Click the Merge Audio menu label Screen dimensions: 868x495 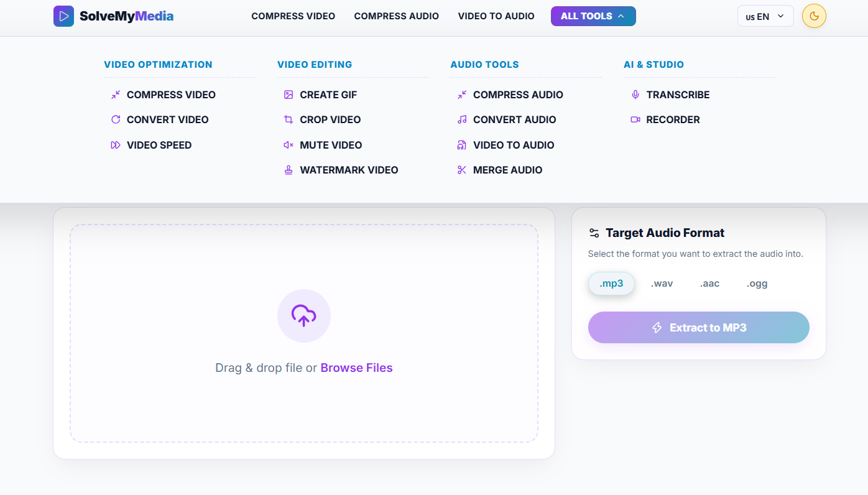click(x=507, y=170)
